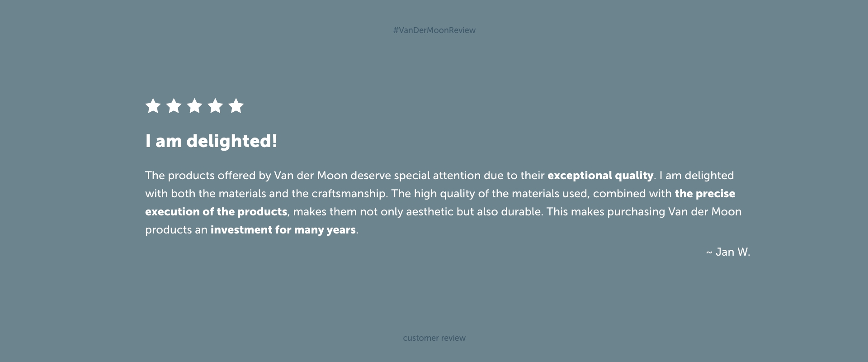This screenshot has height=362, width=868.
Task: Click the reviewer name 'Jan W.'
Action: (x=733, y=252)
